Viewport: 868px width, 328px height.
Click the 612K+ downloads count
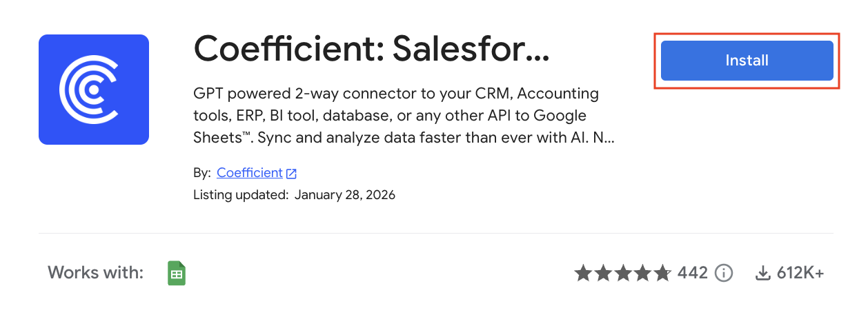800,274
